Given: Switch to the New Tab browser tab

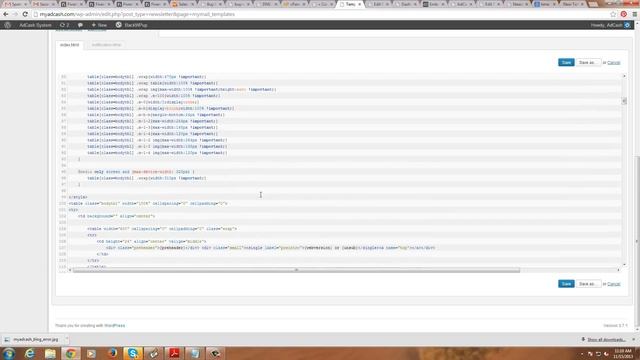Looking at the screenshot, I should [x=572, y=4].
